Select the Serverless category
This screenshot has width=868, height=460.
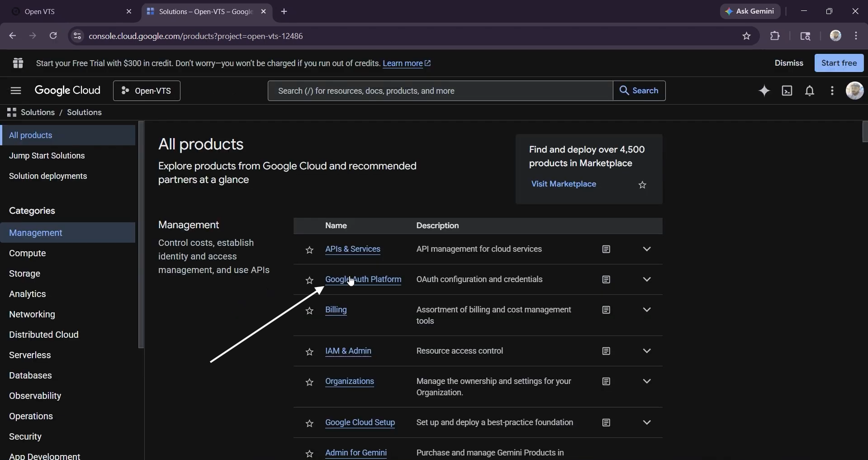pos(68,355)
